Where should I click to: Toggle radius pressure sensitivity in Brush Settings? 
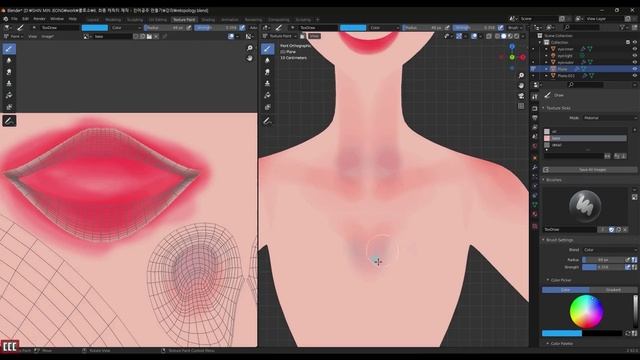coord(628,260)
